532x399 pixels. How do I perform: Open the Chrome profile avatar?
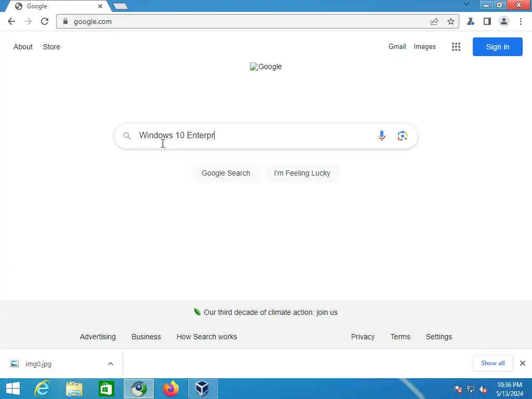(504, 21)
